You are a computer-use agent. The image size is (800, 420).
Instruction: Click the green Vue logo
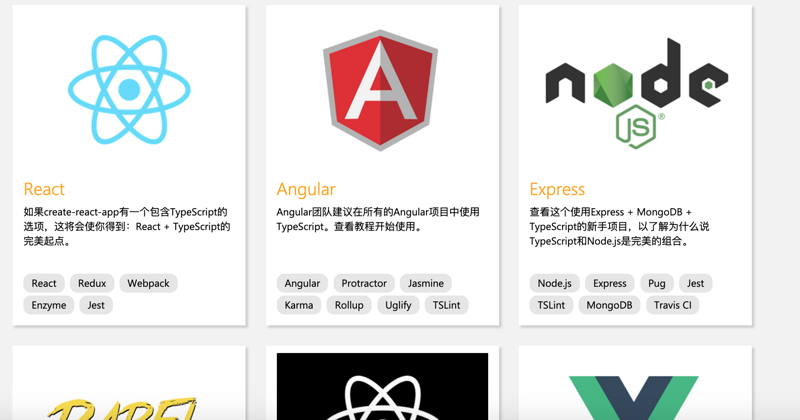[634, 398]
